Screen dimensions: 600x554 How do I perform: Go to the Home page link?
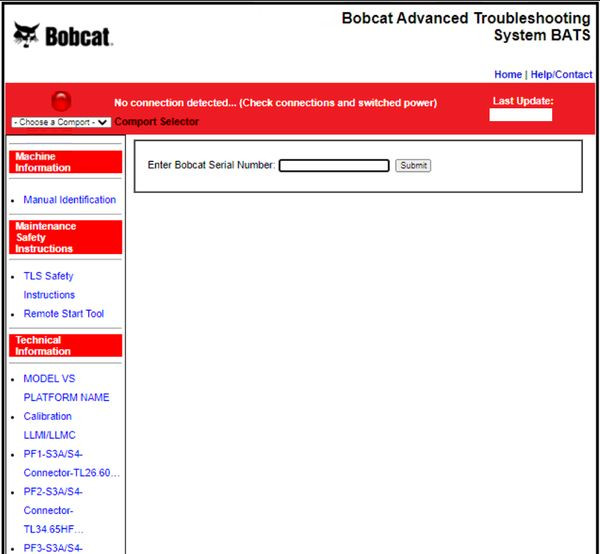coord(508,75)
